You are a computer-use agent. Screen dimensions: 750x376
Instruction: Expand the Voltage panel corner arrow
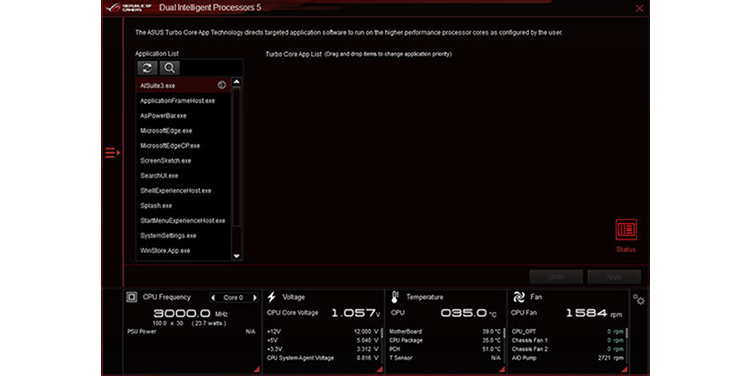pos(379,369)
